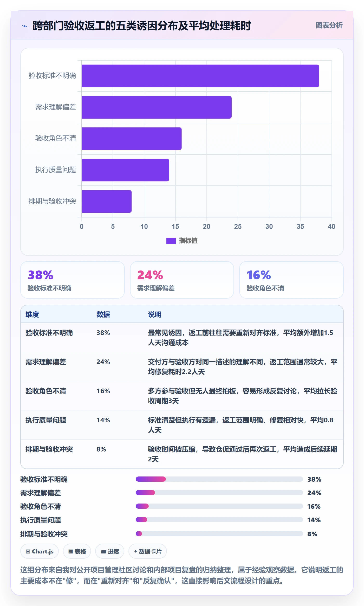Click the 维度 table column header
The image size is (364, 606).
pos(32,314)
